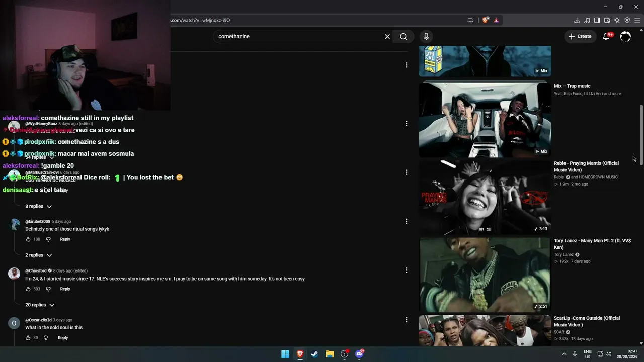Like the kirubel3008 comment
This screenshot has width=644, height=362.
28,239
